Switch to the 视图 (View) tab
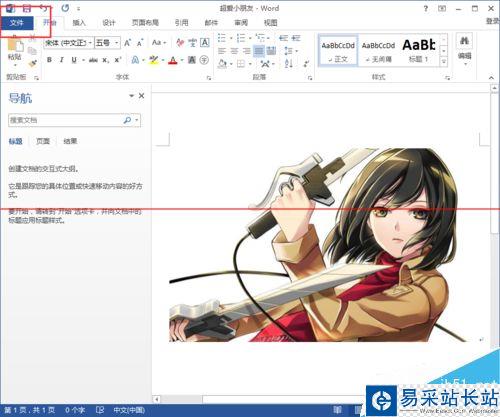The height and width of the screenshot is (417, 500). [270, 23]
